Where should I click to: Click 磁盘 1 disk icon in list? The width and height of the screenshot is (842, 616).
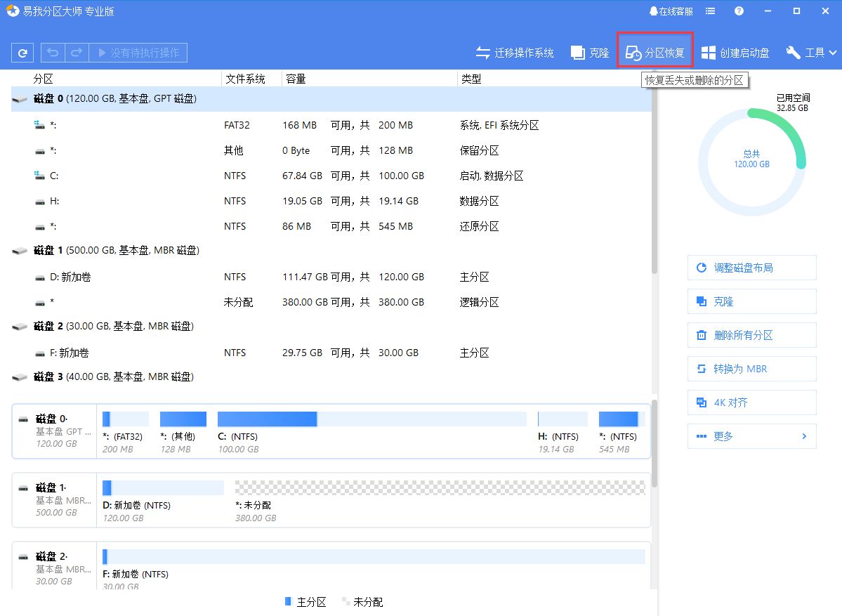click(x=20, y=251)
